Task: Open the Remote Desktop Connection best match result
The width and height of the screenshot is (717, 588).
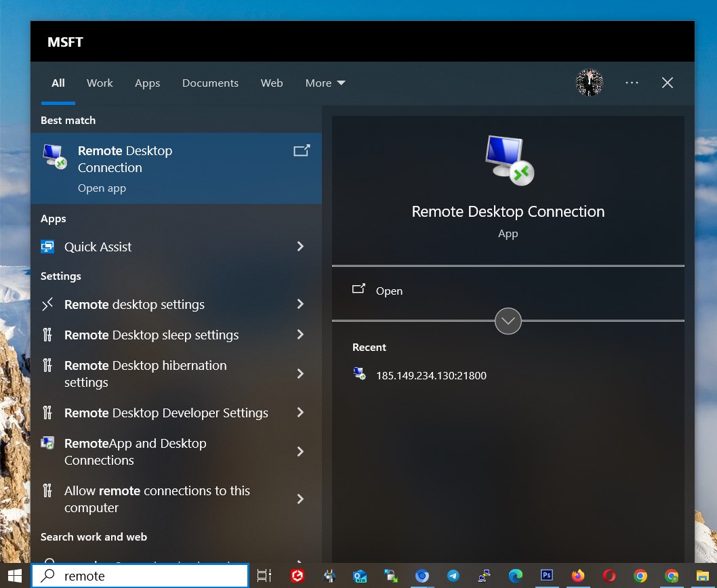Action: pos(176,168)
